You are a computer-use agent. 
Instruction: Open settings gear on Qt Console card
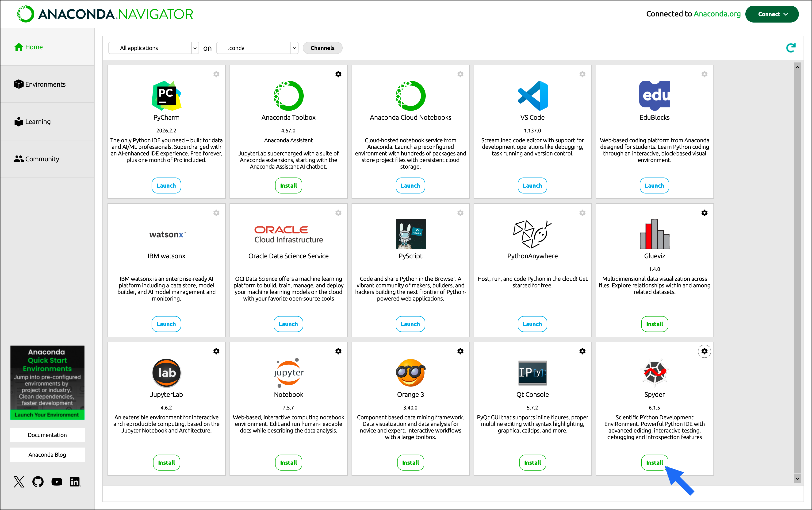point(582,352)
